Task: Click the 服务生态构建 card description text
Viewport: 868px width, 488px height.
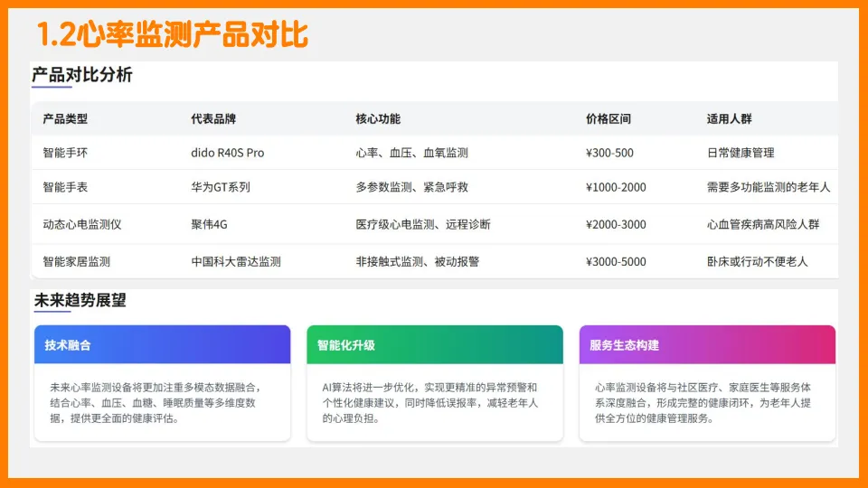Action: click(x=703, y=403)
